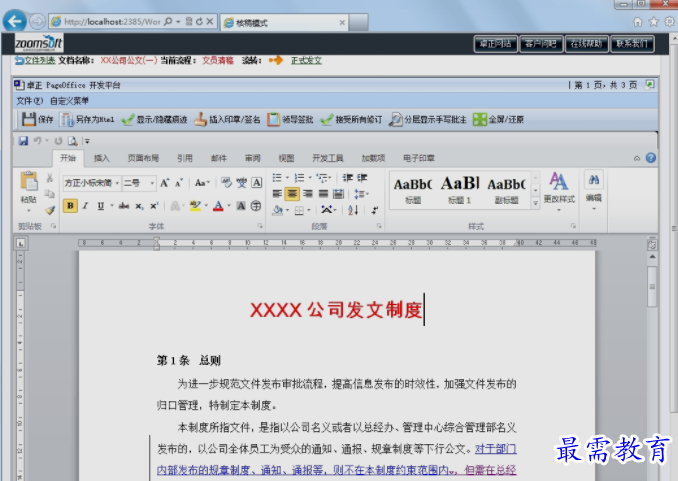Open font size dropdown 二号
Viewport: 678px width, 481px height.
click(152, 183)
